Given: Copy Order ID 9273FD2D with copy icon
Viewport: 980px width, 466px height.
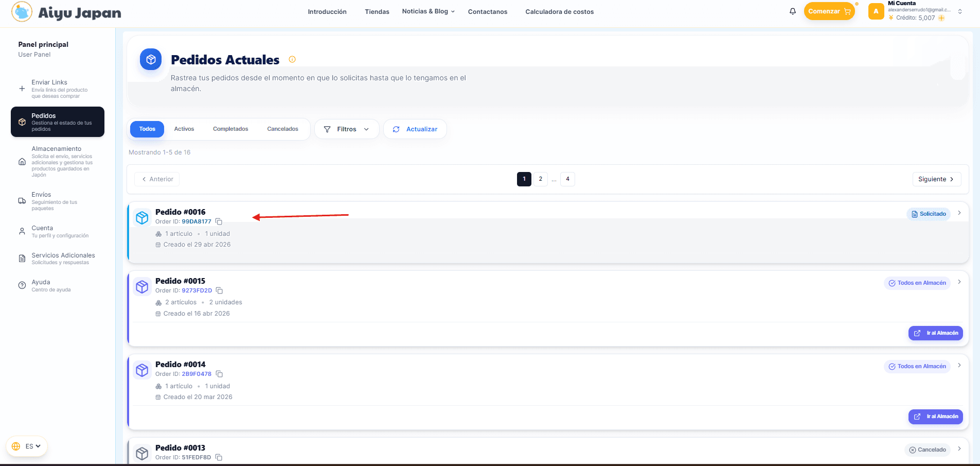Looking at the screenshot, I should click(x=219, y=290).
